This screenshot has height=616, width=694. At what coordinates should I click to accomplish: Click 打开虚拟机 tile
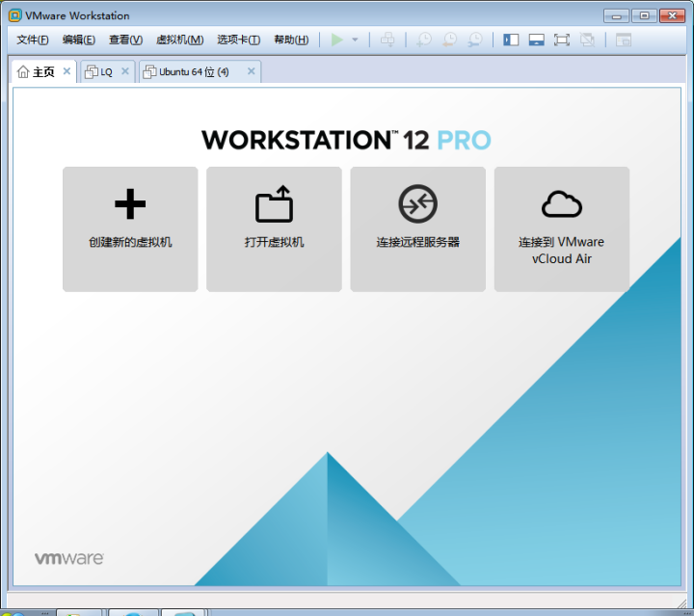[274, 229]
